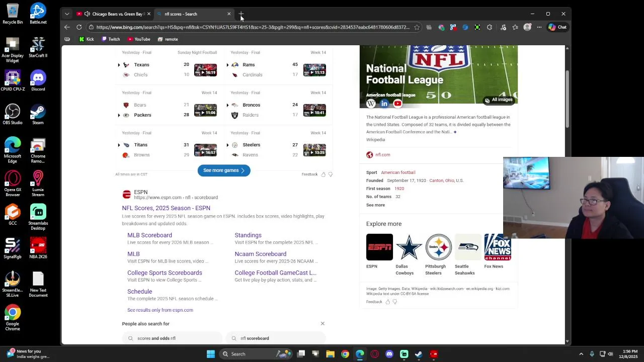Go back to previous page
The height and width of the screenshot is (362, 644).
pos(67,27)
